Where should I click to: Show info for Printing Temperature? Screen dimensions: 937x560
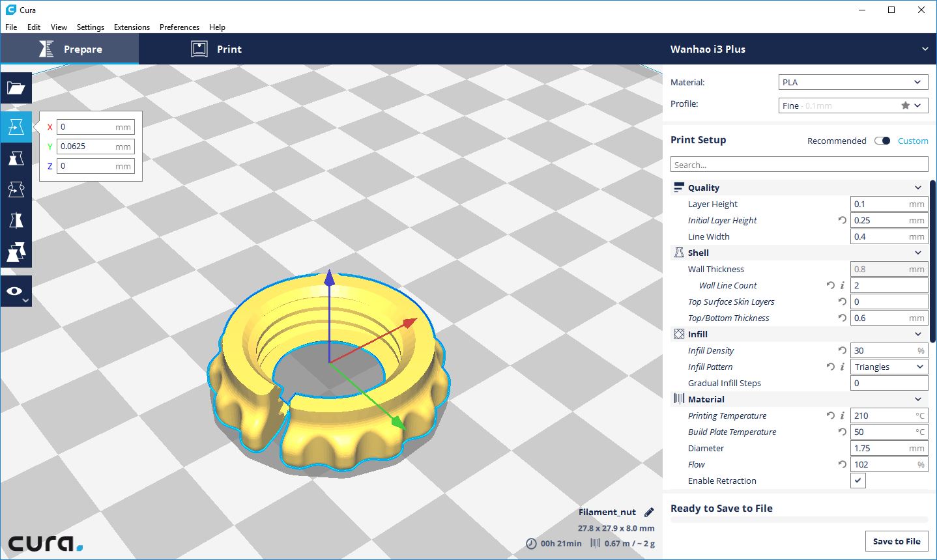tap(843, 415)
